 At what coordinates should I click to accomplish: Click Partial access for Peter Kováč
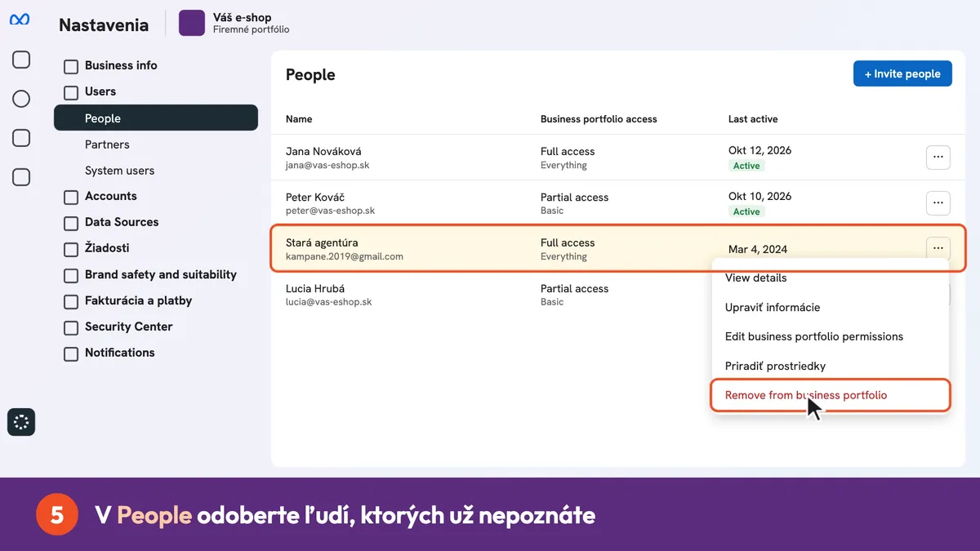point(574,197)
